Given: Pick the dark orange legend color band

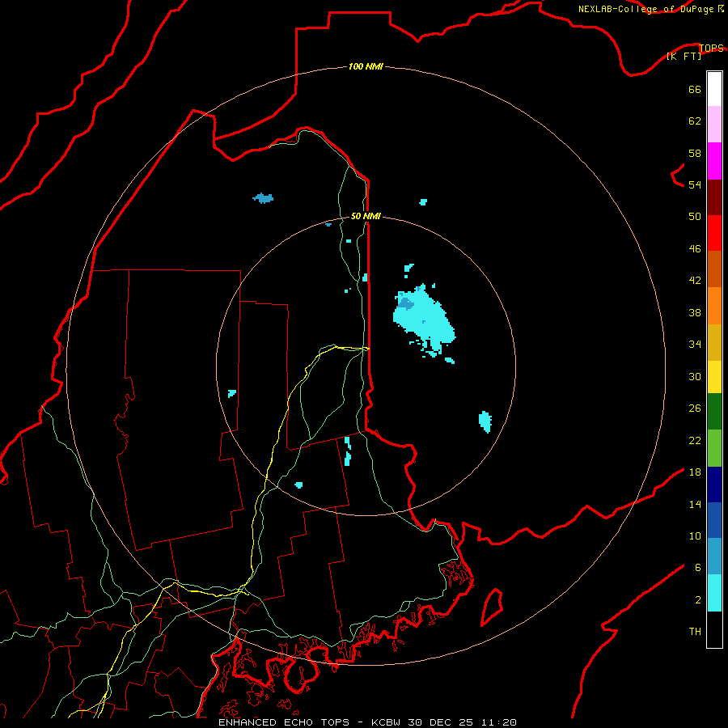Looking at the screenshot, I should pyautogui.click(x=714, y=269).
